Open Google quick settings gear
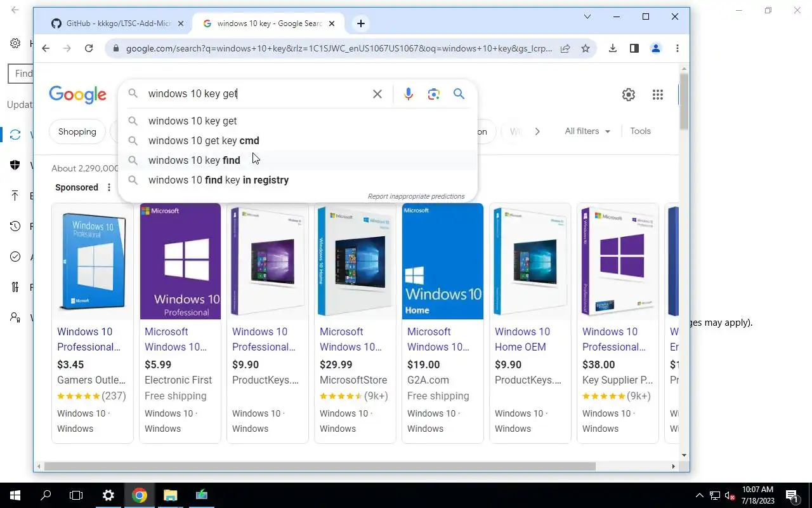Viewport: 812px width, 508px height. (x=629, y=95)
